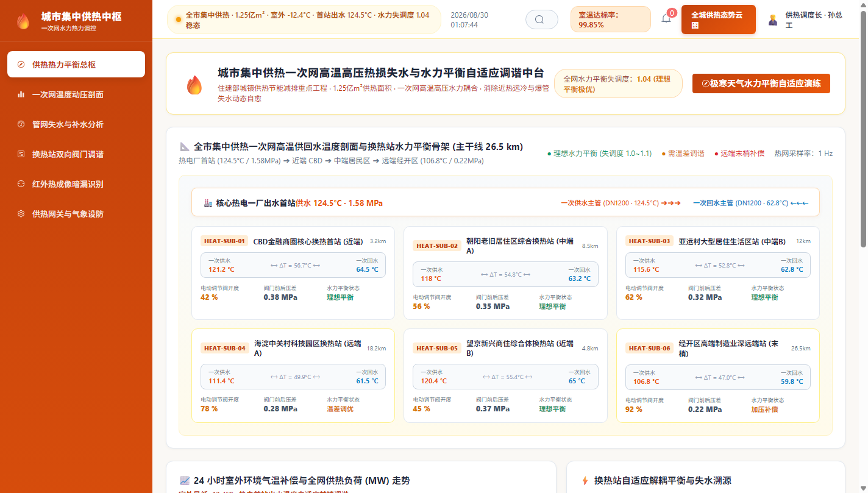Click the 加压补偿 balance status

(x=764, y=410)
